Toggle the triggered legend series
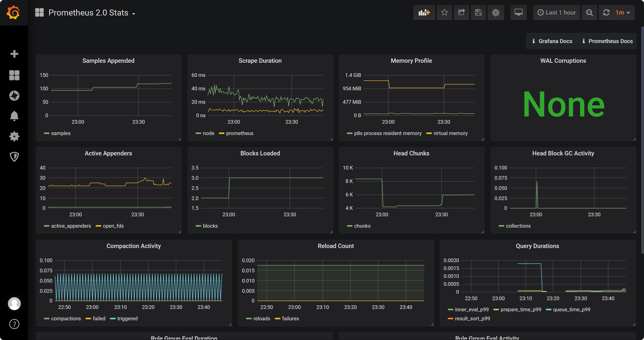The image size is (644, 340). pos(127,319)
